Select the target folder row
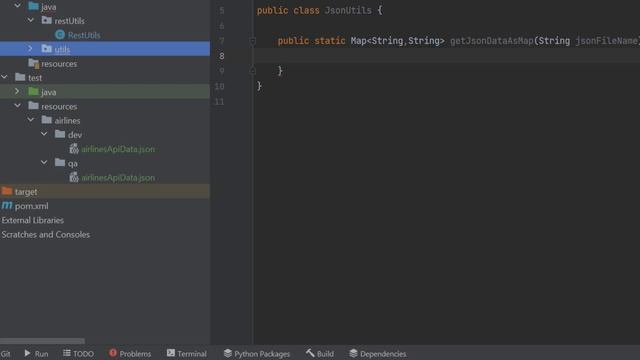Image resolution: width=640 pixels, height=360 pixels. 105,191
